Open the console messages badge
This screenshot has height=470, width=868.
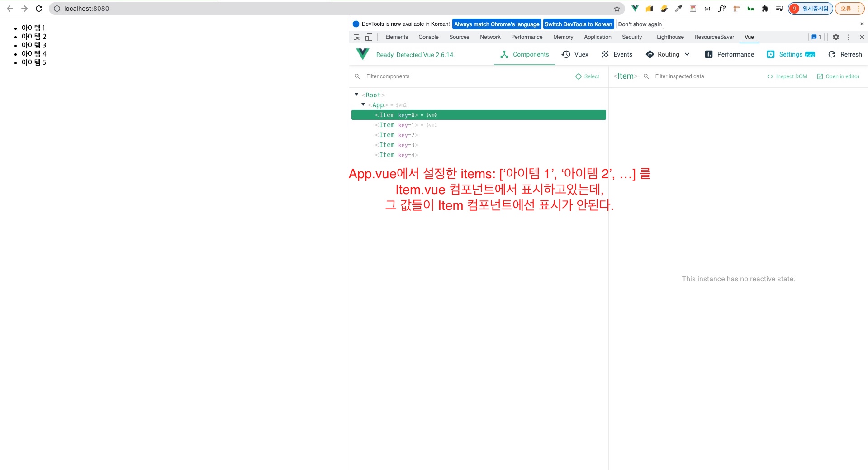(816, 37)
